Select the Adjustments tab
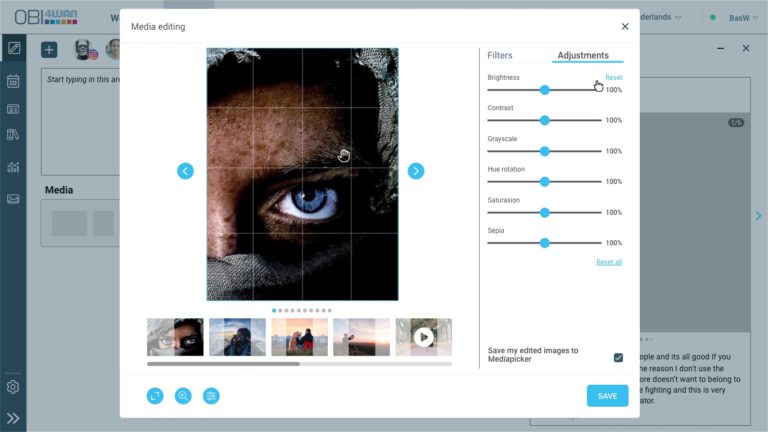The height and width of the screenshot is (432, 768). click(583, 55)
